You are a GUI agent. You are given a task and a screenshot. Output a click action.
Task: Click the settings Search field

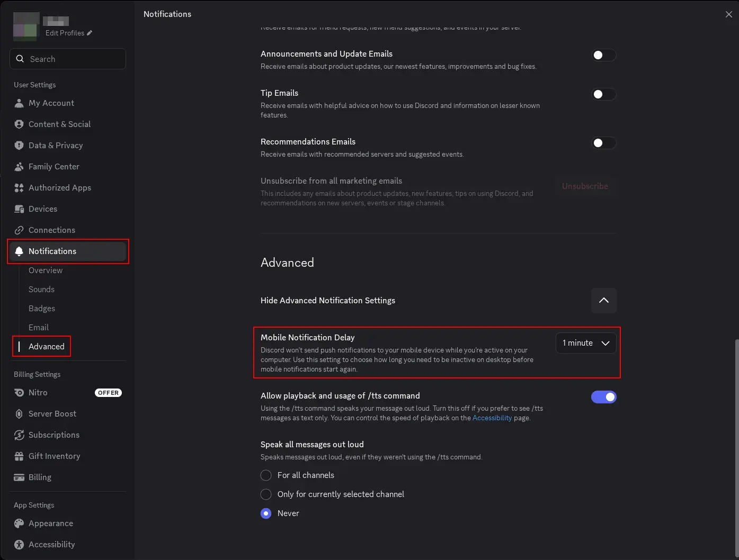(68, 59)
